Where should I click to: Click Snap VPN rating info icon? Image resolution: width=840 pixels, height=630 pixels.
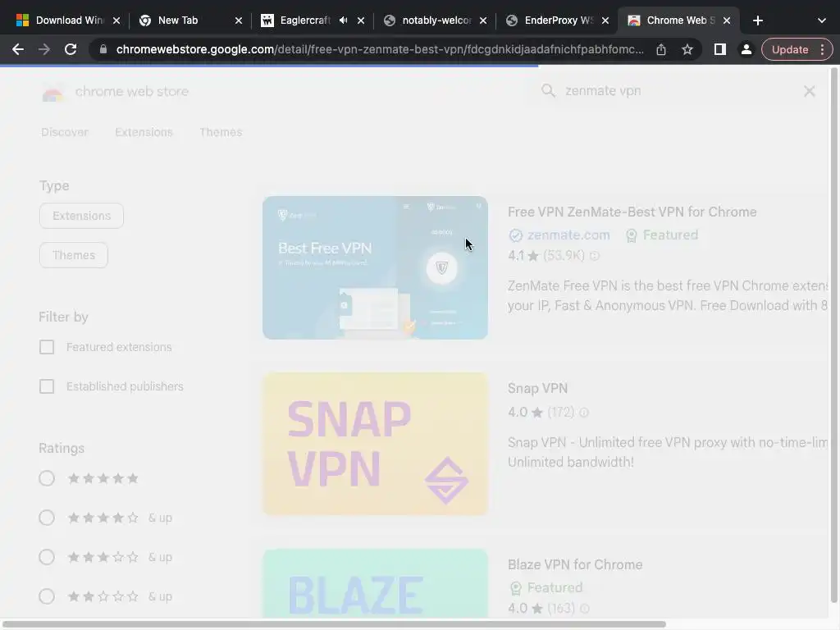584,413
